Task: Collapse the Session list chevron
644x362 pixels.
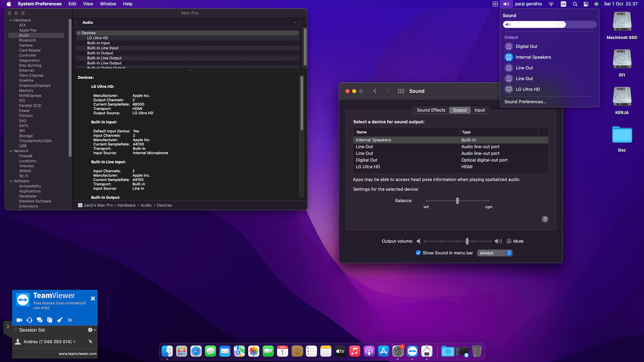Action: (x=15, y=330)
